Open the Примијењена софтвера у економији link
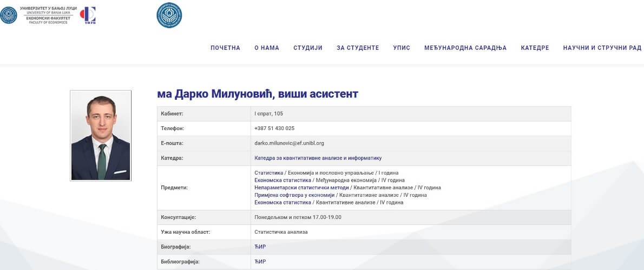Image resolution: width=644 pixels, height=270 pixels. [x=294, y=195]
